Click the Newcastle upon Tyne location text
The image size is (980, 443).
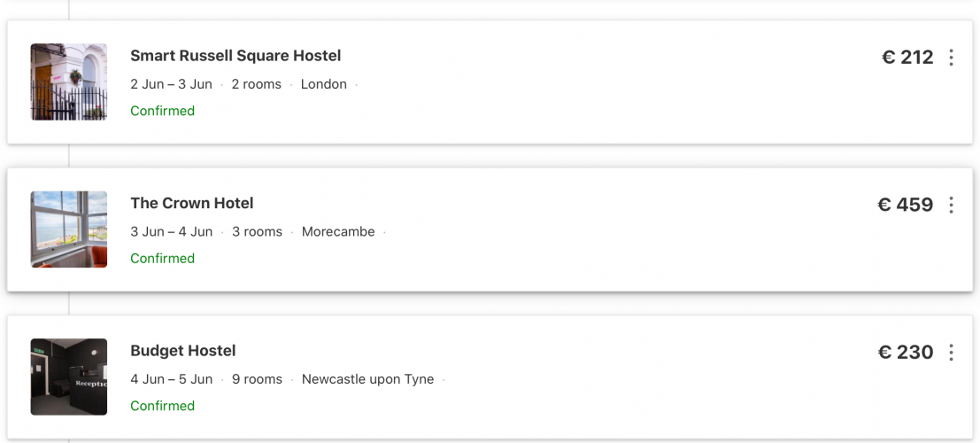click(x=367, y=379)
